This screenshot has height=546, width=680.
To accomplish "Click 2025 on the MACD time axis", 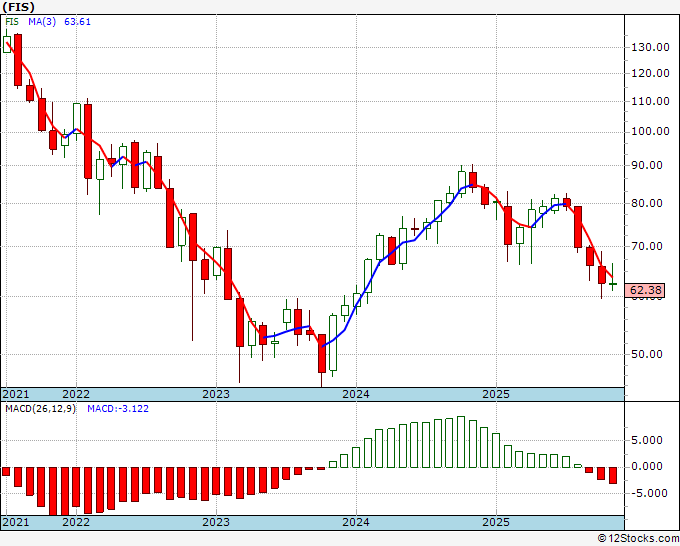I will pos(496,522).
